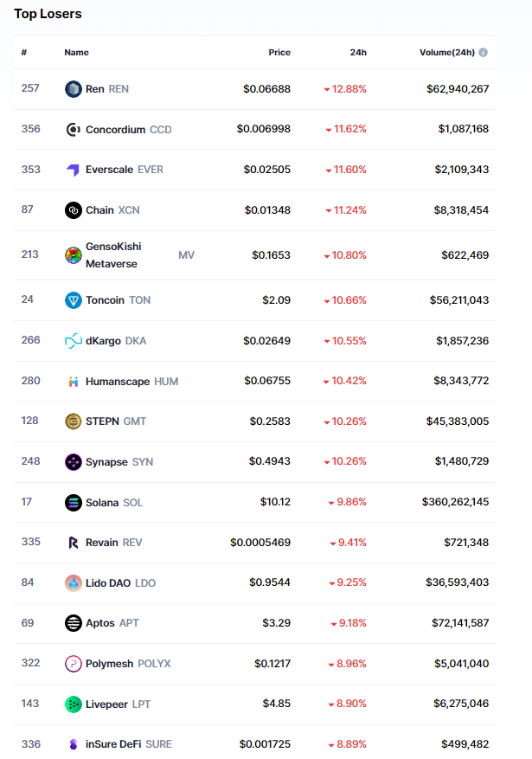Viewport: 532px width, 759px height.
Task: Click the Toncoin logo icon
Action: click(74, 300)
